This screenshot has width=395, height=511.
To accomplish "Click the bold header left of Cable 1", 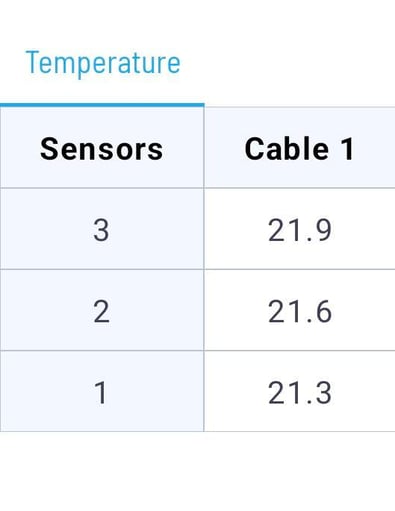I will [x=102, y=148].
